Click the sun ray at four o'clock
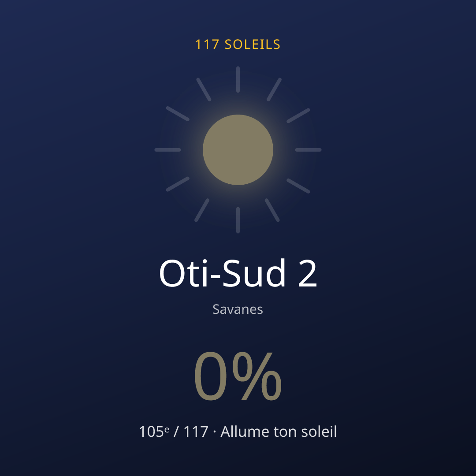Viewport: 476px width, 476px height. coord(298,186)
